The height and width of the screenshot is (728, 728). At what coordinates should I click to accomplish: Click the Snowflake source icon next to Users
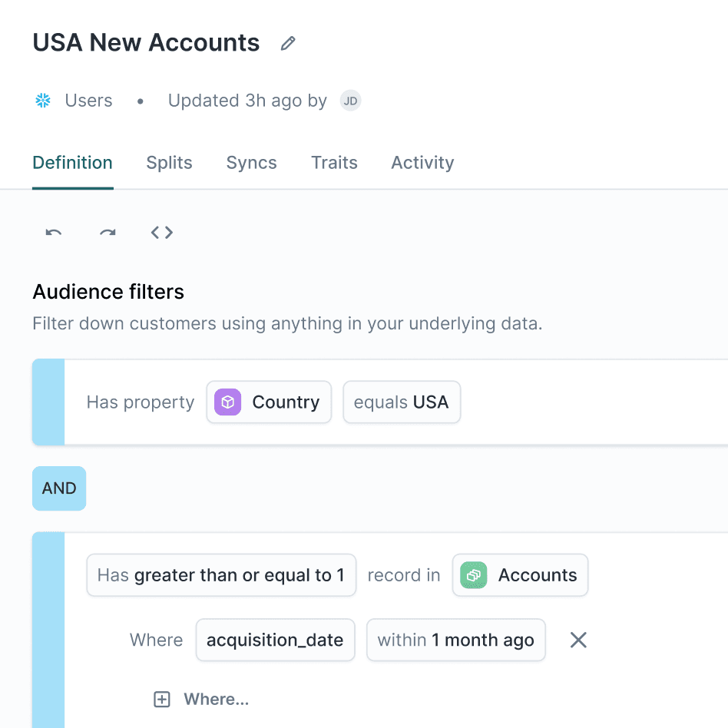coord(42,100)
